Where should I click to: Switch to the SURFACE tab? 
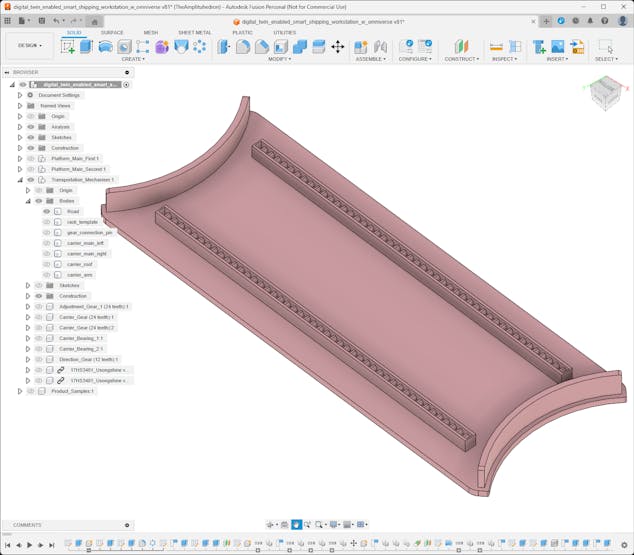coord(112,32)
